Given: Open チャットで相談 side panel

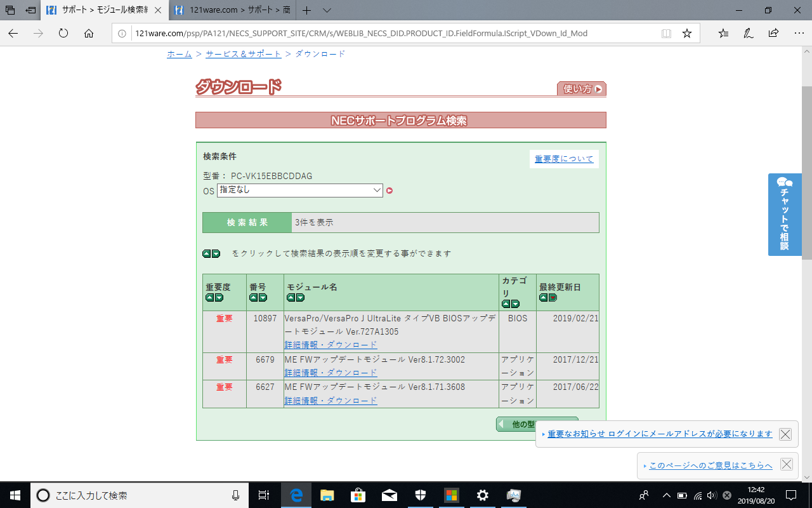Looking at the screenshot, I should click(x=785, y=215).
